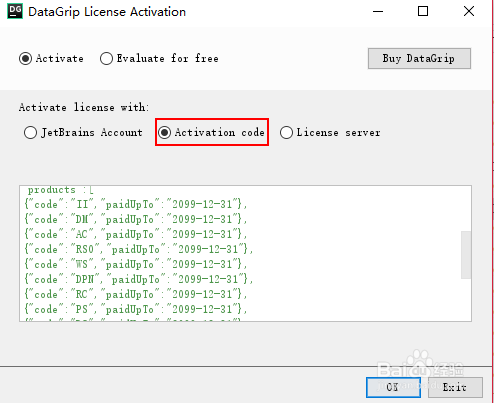The width and height of the screenshot is (494, 403).
Task: Click the line with code "DPN"
Action: tap(139, 279)
